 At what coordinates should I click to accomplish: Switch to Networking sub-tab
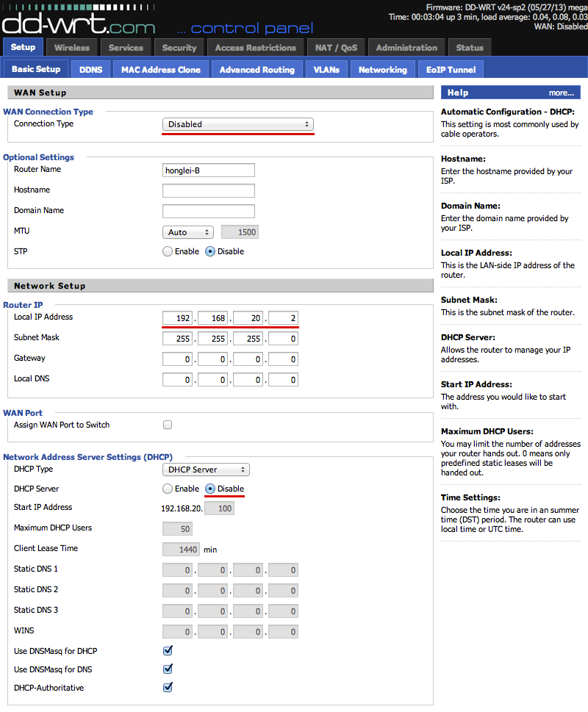383,70
